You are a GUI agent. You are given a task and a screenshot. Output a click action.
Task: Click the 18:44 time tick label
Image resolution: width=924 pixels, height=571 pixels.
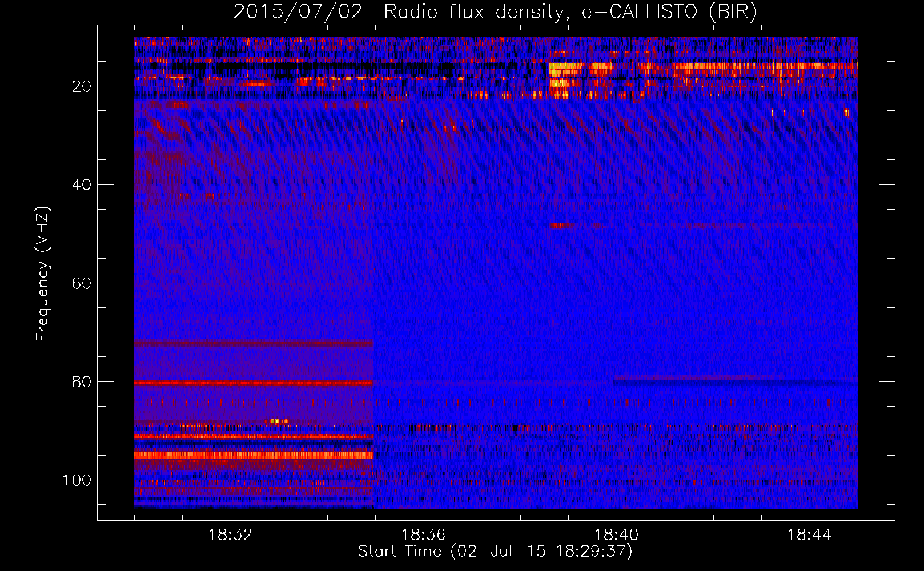[810, 535]
